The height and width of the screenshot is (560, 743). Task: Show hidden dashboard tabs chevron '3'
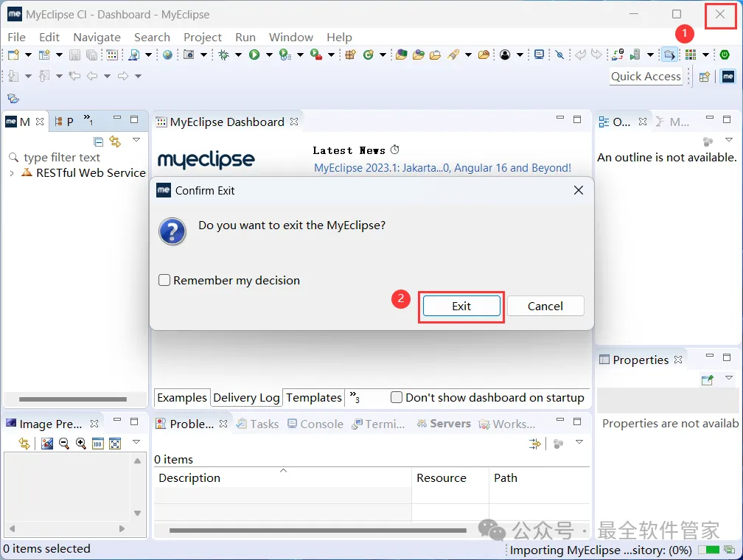355,397
